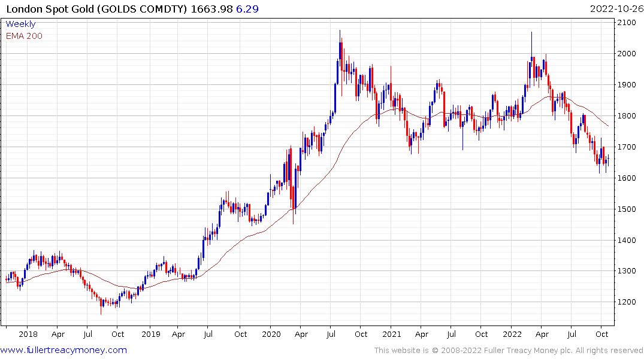Click the blue change value 6.29
Image resolution: width=644 pixels, height=359 pixels.
coord(247,9)
